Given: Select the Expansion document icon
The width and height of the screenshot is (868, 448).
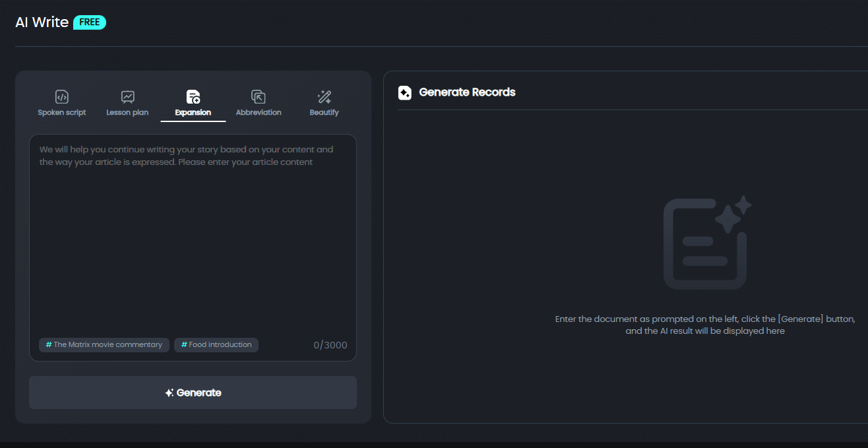Looking at the screenshot, I should pos(193,97).
